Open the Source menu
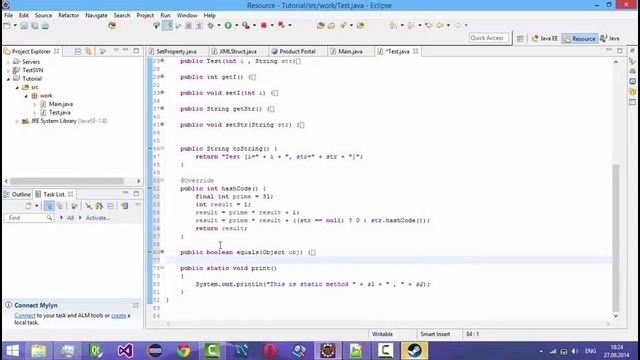This screenshot has width=640, height=360. click(x=43, y=15)
